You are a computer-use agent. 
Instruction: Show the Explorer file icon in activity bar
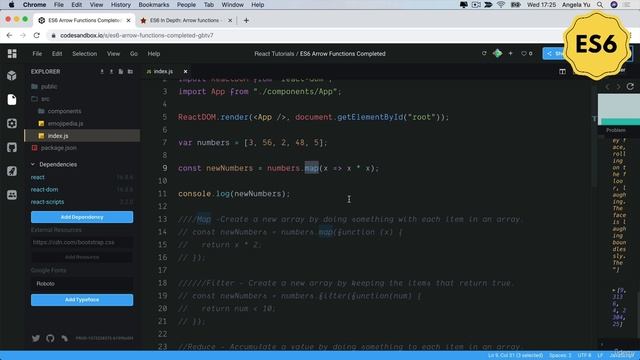coord(12,100)
